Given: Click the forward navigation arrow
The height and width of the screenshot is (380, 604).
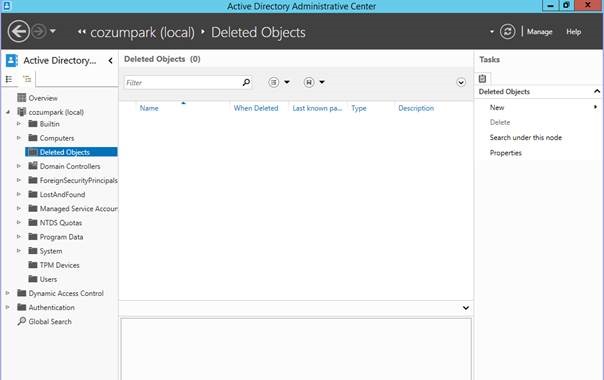Looking at the screenshot, I should (x=39, y=31).
